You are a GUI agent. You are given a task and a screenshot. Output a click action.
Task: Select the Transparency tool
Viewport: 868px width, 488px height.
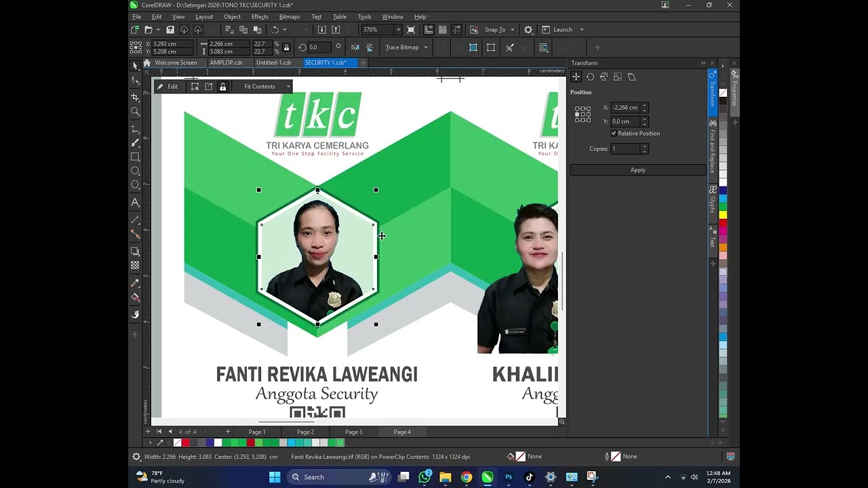tap(135, 266)
